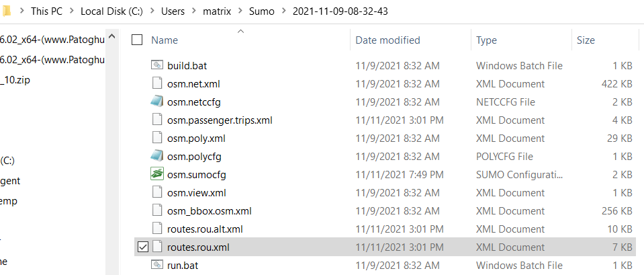Click the osm.netccfg file icon

point(157,102)
